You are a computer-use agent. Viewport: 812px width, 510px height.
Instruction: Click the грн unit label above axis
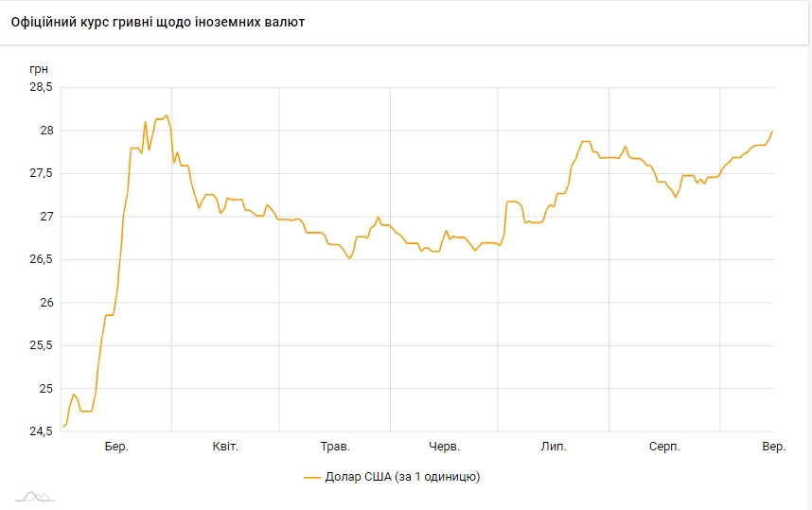click(x=39, y=69)
